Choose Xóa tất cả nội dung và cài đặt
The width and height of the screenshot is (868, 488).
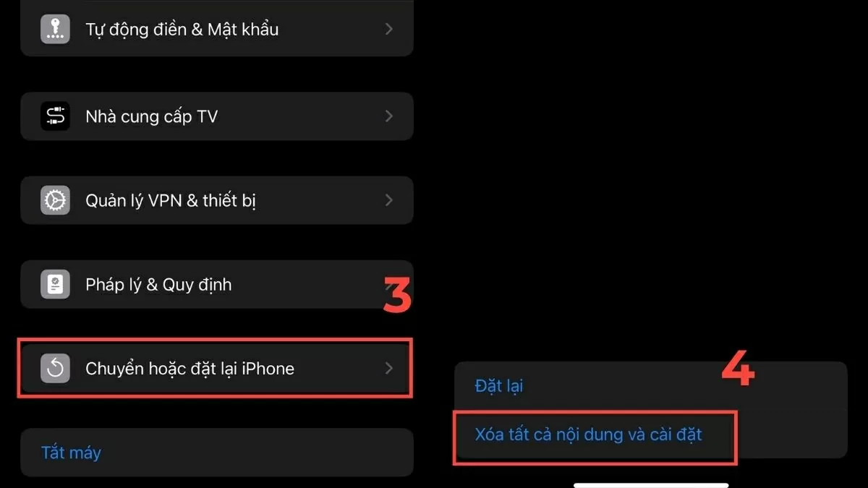[x=589, y=435]
